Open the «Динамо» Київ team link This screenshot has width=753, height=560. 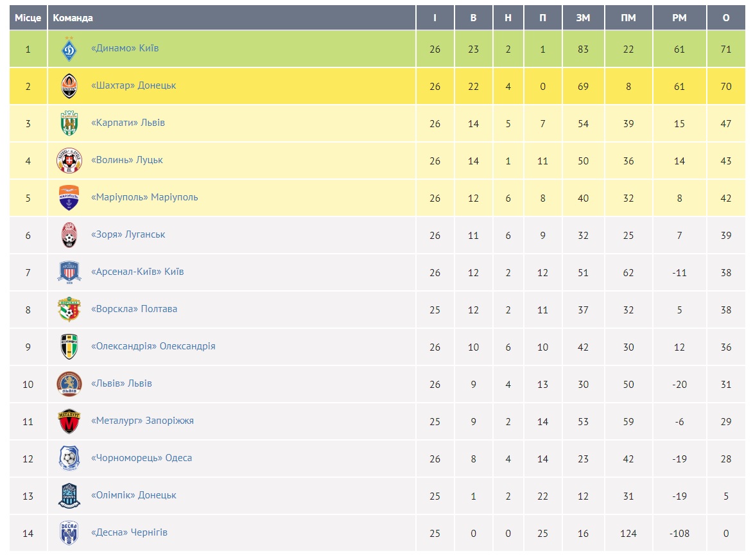click(125, 48)
